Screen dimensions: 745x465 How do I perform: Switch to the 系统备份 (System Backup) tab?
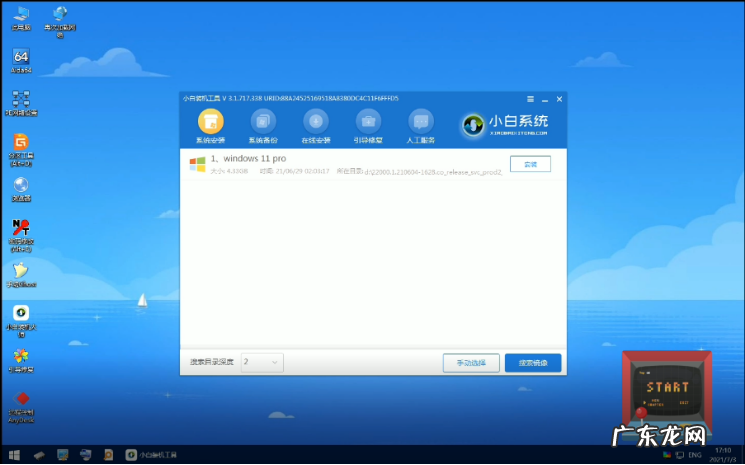pos(263,127)
